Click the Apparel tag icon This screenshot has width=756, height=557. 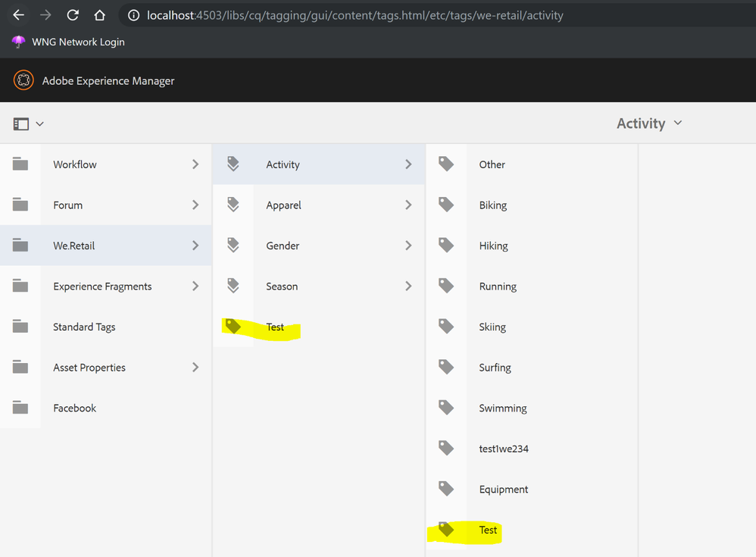(233, 205)
